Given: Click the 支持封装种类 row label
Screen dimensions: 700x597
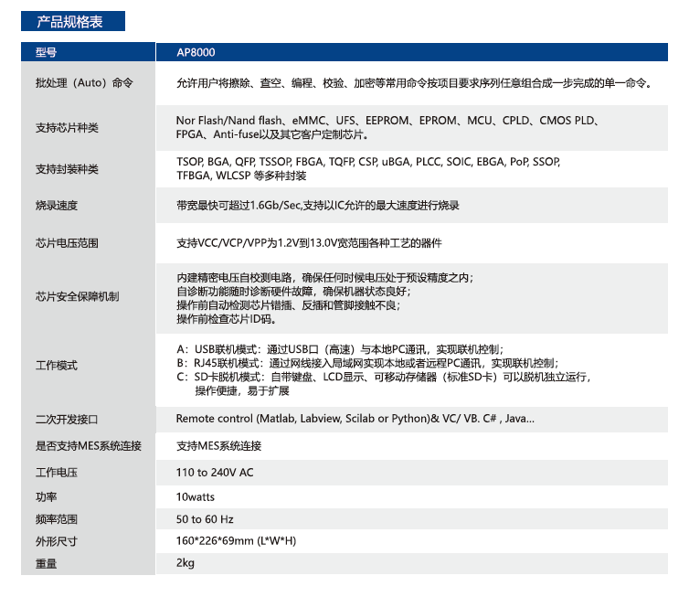Looking at the screenshot, I should pos(67,169).
